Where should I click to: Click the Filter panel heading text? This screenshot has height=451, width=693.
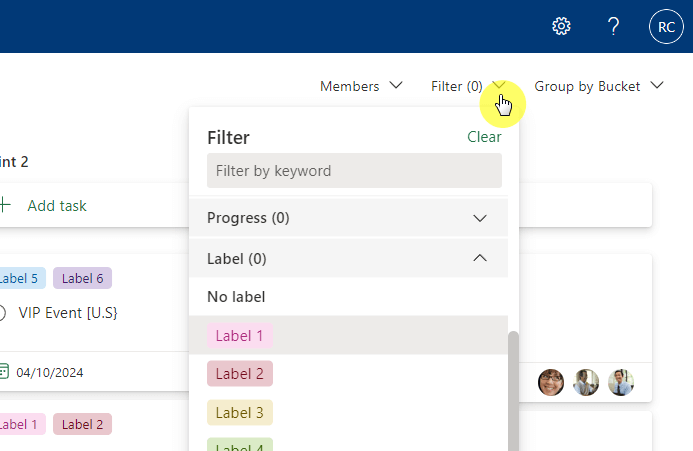[x=228, y=138]
